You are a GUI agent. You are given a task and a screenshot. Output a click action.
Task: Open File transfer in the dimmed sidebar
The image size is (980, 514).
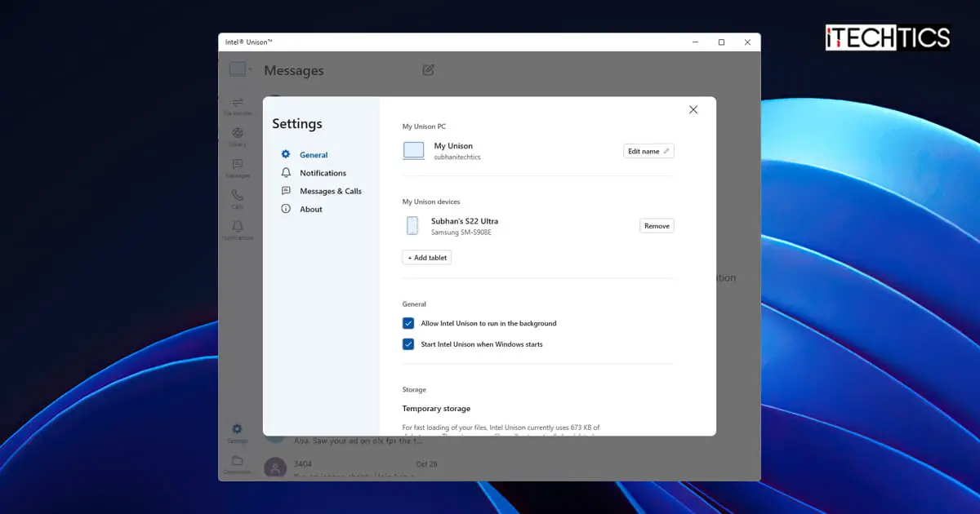[x=237, y=106]
